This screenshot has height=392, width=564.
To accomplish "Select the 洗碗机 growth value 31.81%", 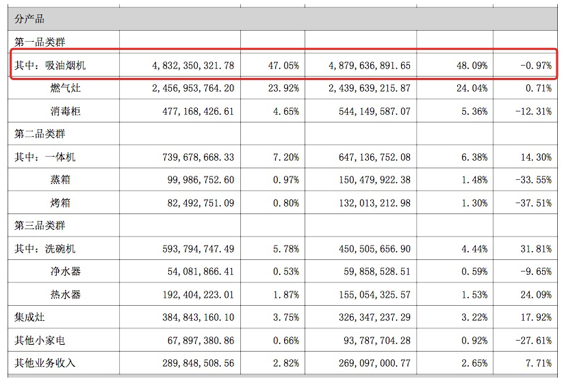I will tap(535, 249).
